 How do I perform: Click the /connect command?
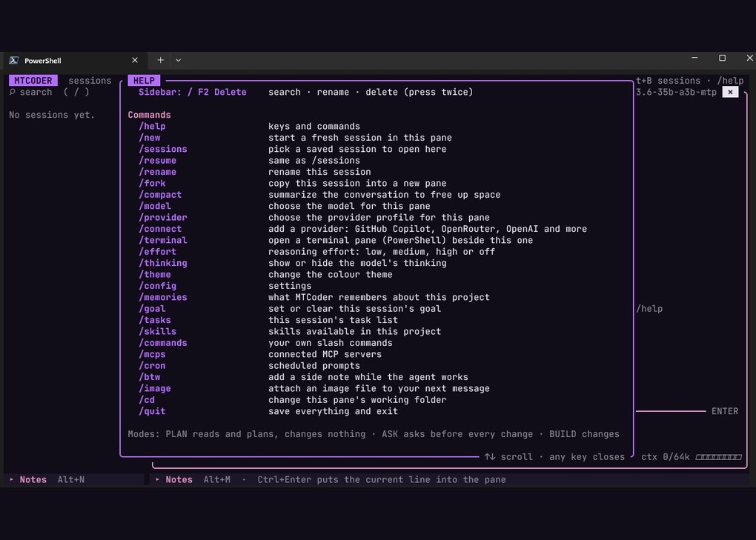tap(160, 229)
